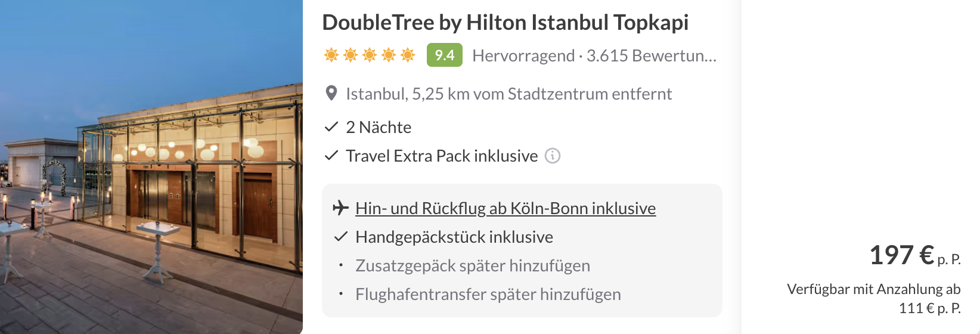Screen dimensions: 980x334
Task: Click checkmark next to Travel Extra Pack
Action: point(331,156)
